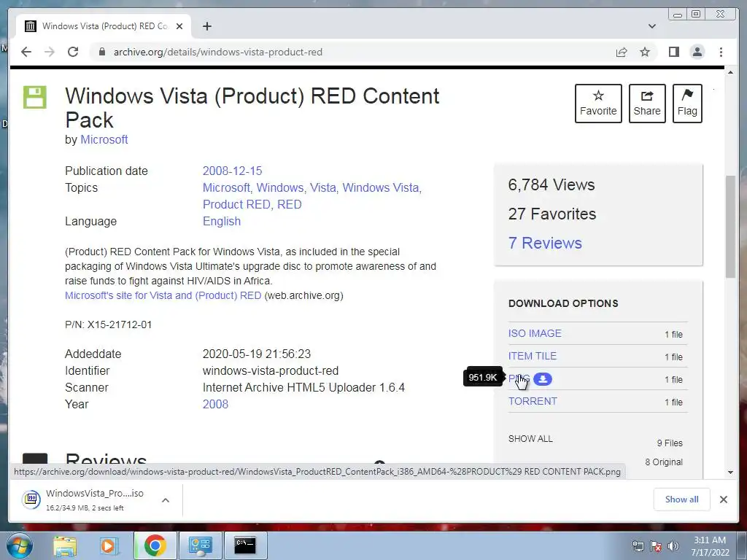Open the 7 Reviews link
This screenshot has width=747, height=560.
pos(545,243)
